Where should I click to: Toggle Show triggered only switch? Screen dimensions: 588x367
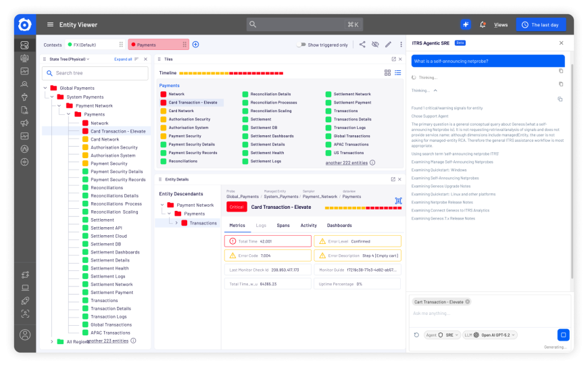301,45
